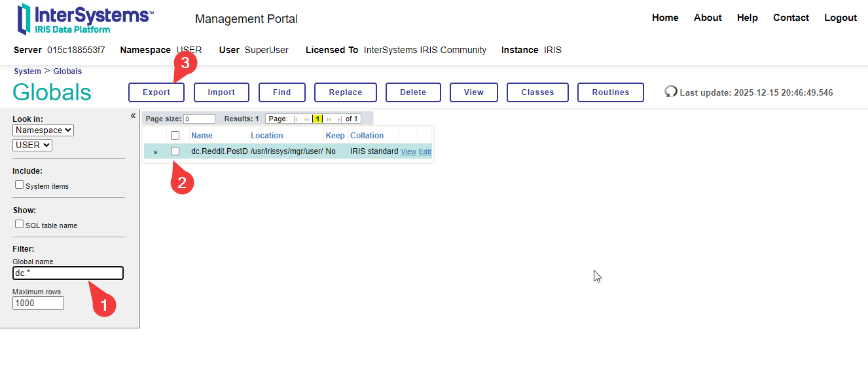Sort the table by the Name column

tap(202, 136)
